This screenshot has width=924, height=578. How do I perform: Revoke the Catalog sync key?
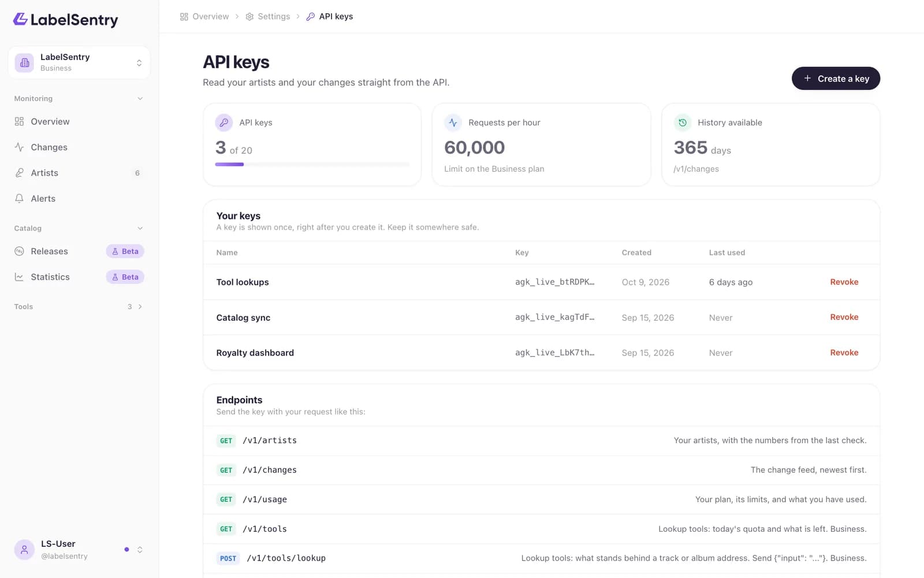click(844, 317)
